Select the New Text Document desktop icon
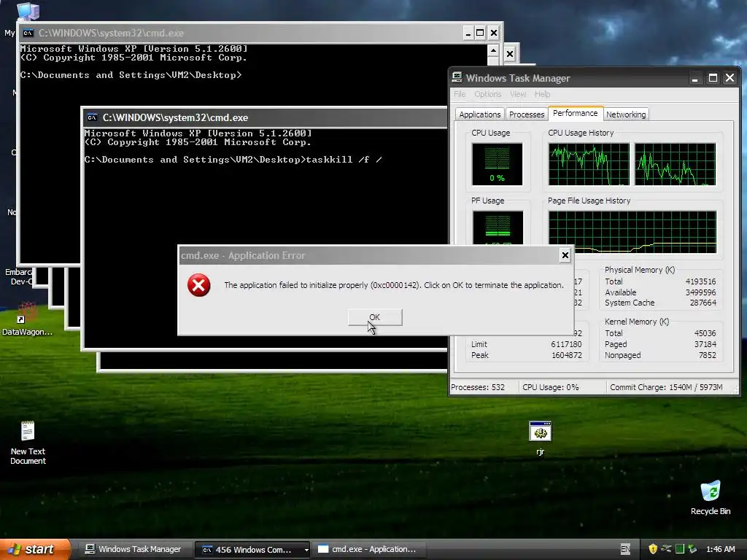 click(x=28, y=443)
